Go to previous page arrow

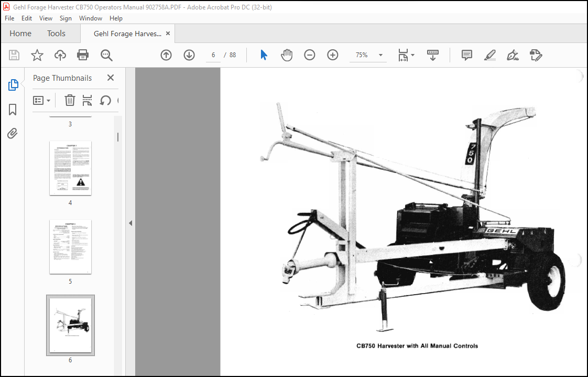coord(166,55)
